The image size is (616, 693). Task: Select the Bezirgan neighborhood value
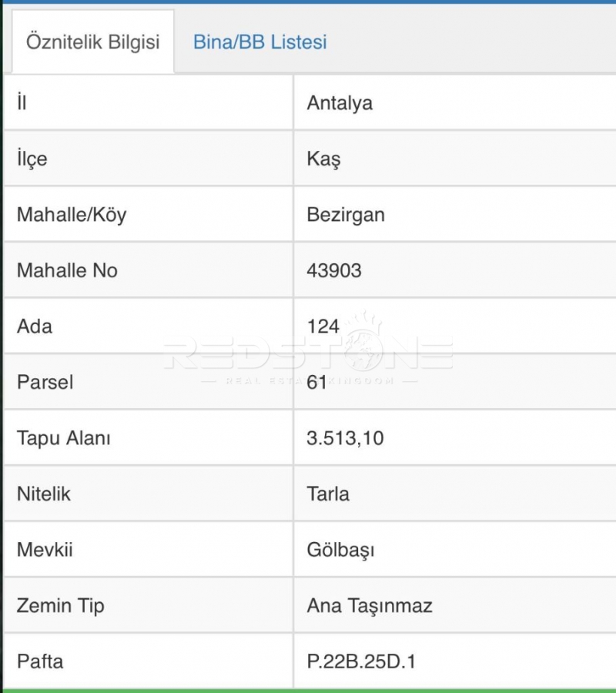pos(346,214)
